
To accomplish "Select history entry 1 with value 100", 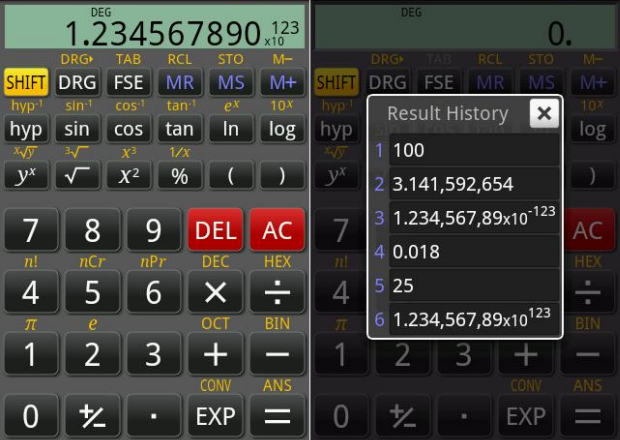I will pos(472,150).
